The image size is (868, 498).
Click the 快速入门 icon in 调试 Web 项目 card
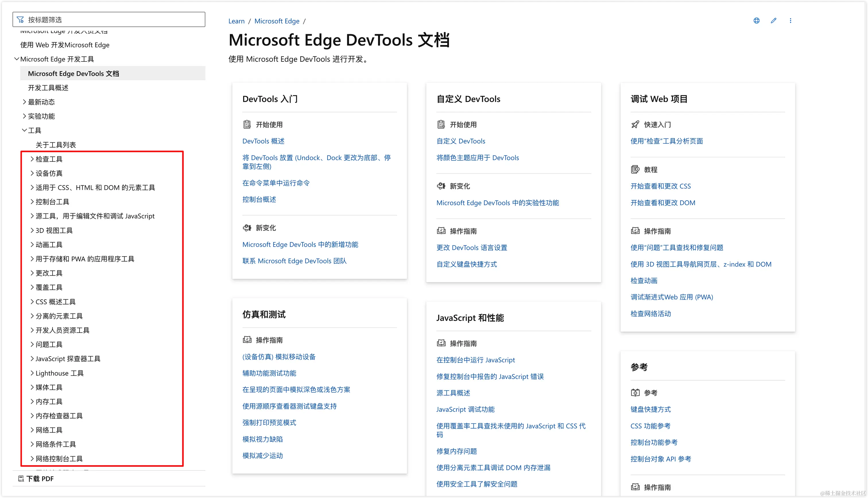(x=635, y=125)
